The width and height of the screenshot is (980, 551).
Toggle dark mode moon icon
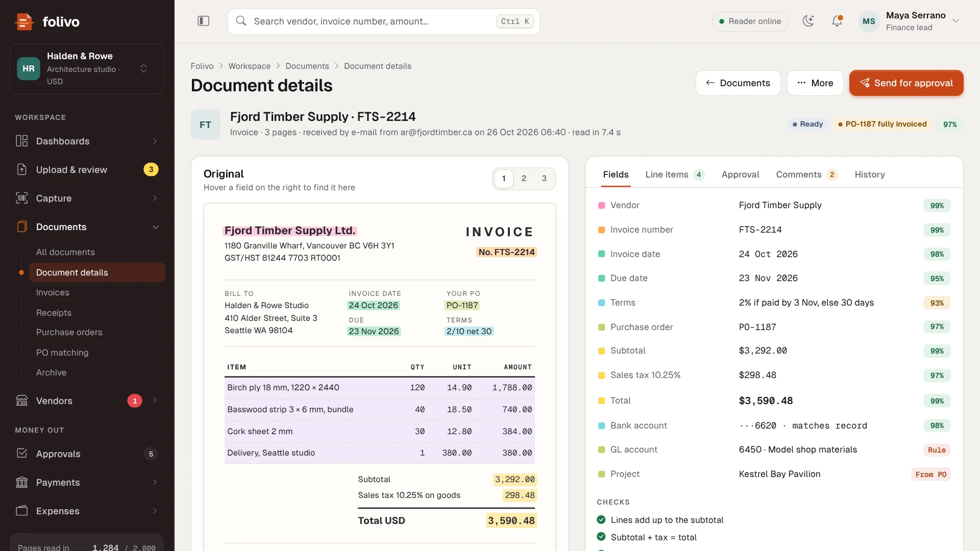click(x=808, y=21)
